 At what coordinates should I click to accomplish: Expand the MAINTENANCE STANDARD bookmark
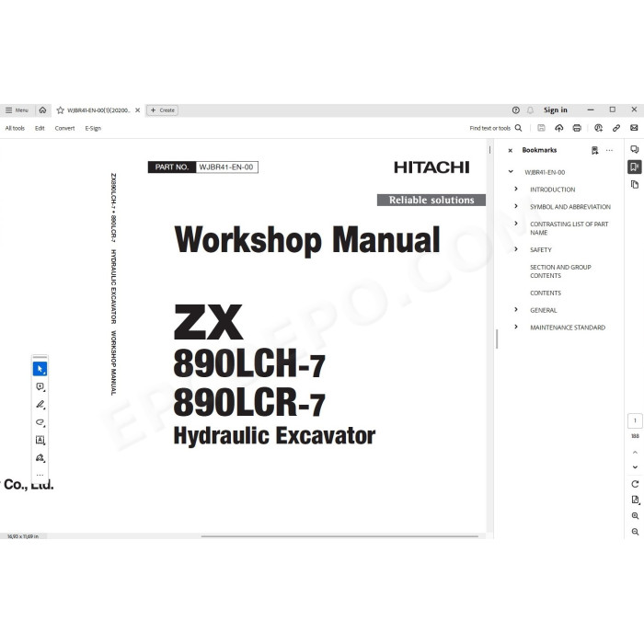point(516,327)
